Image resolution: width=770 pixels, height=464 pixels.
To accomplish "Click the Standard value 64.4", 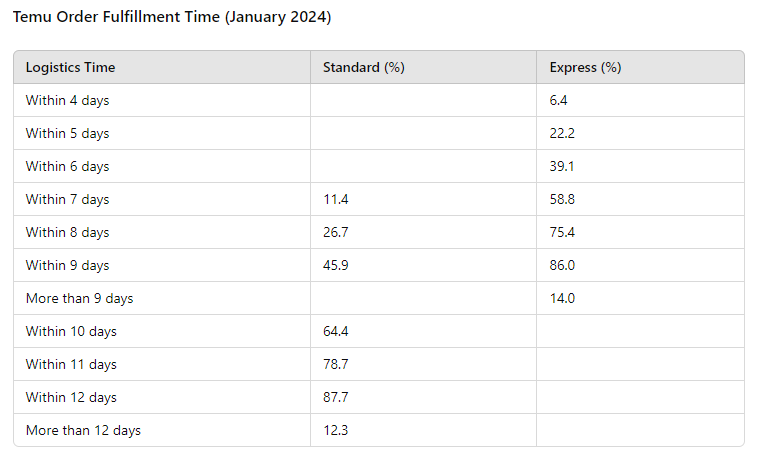I will tap(336, 332).
